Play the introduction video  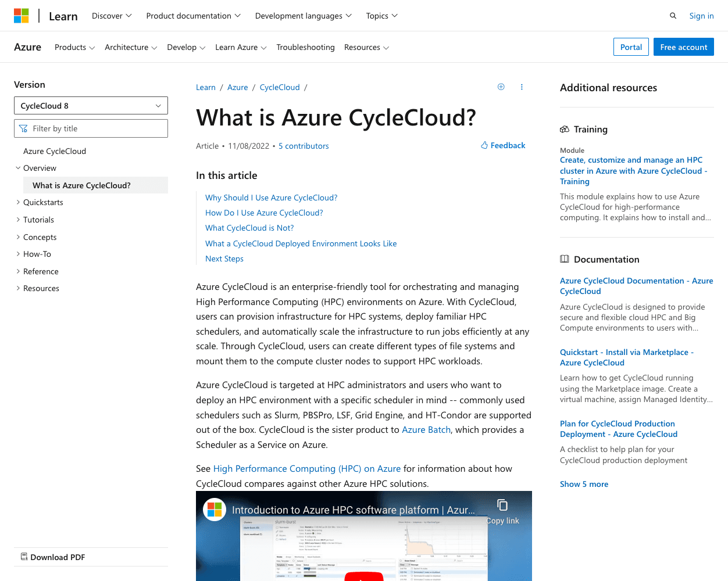pos(364,576)
